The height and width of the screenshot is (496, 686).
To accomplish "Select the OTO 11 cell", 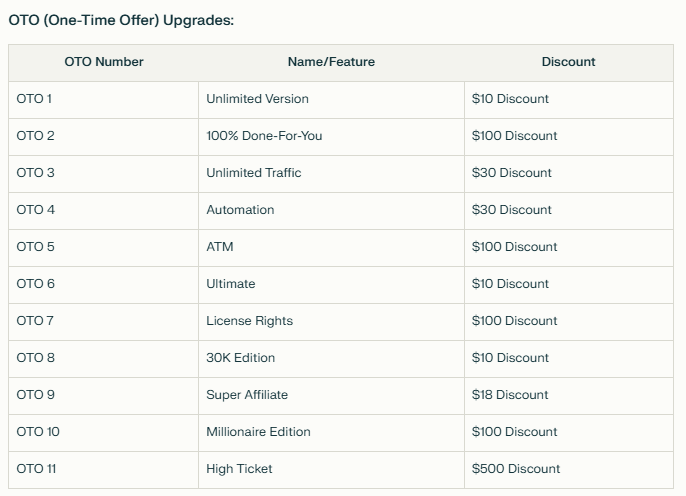I will point(104,469).
